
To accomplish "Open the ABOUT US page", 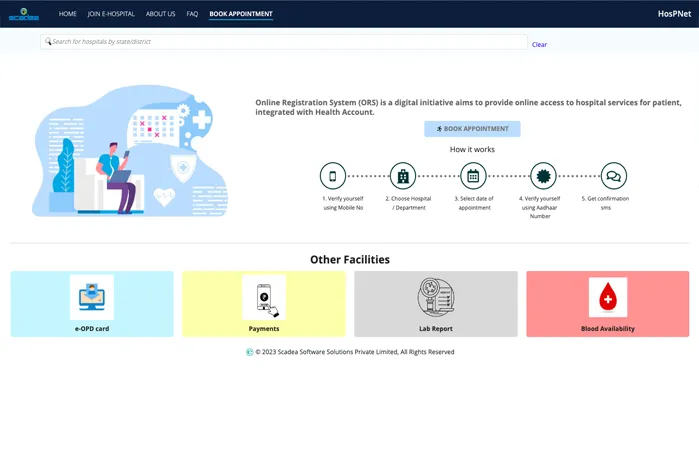I will click(x=160, y=14).
